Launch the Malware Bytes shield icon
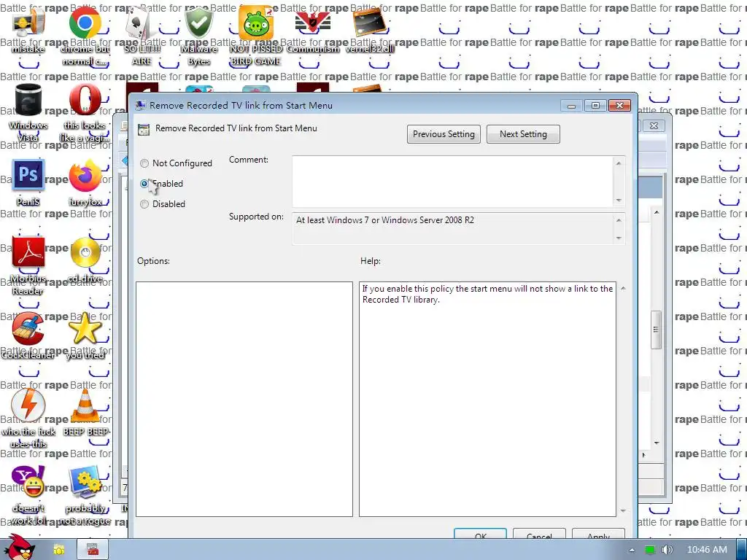Image resolution: width=747 pixels, height=560 pixels. click(x=199, y=23)
